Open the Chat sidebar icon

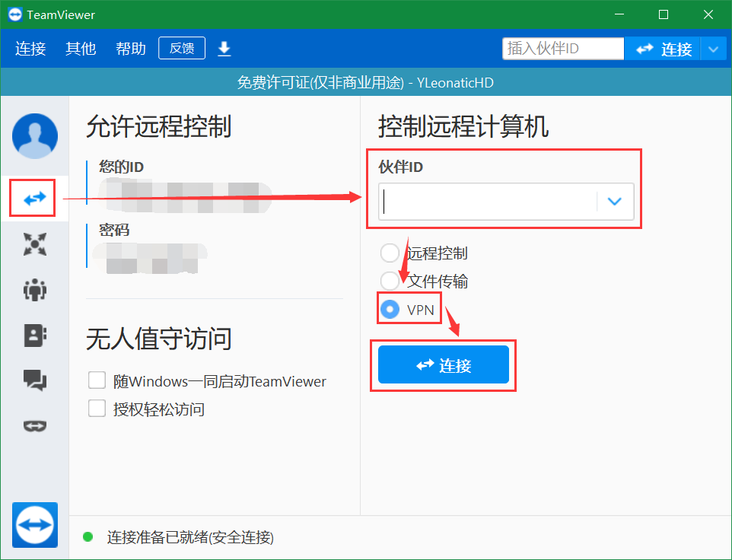tap(35, 380)
